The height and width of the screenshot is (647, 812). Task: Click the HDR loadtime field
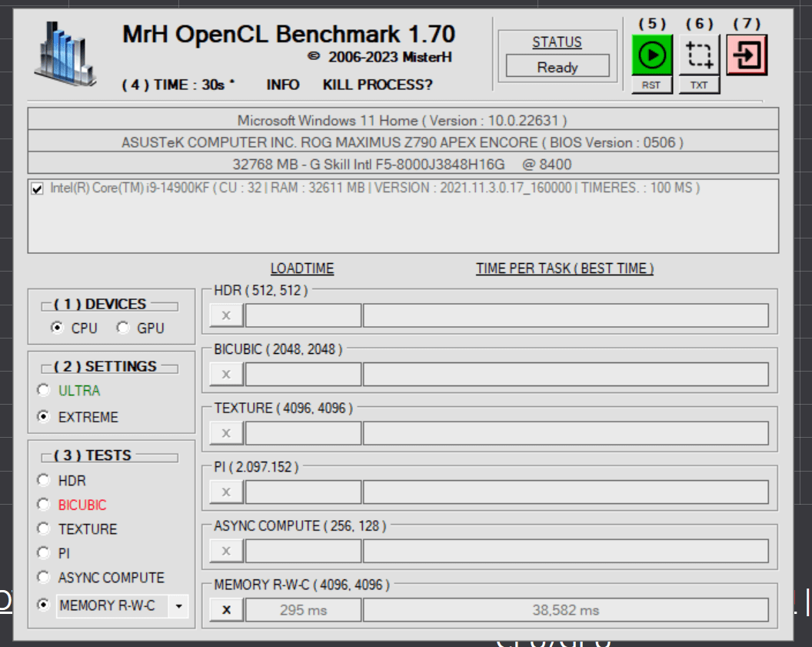coord(304,315)
